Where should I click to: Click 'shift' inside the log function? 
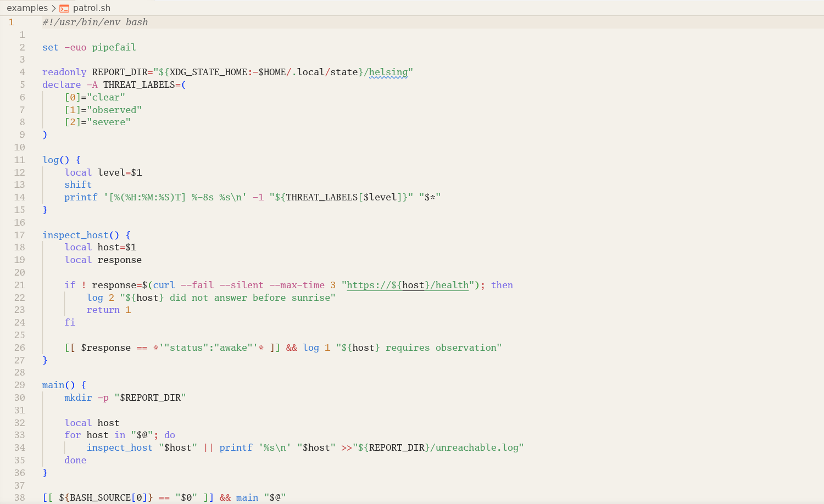[78, 184]
